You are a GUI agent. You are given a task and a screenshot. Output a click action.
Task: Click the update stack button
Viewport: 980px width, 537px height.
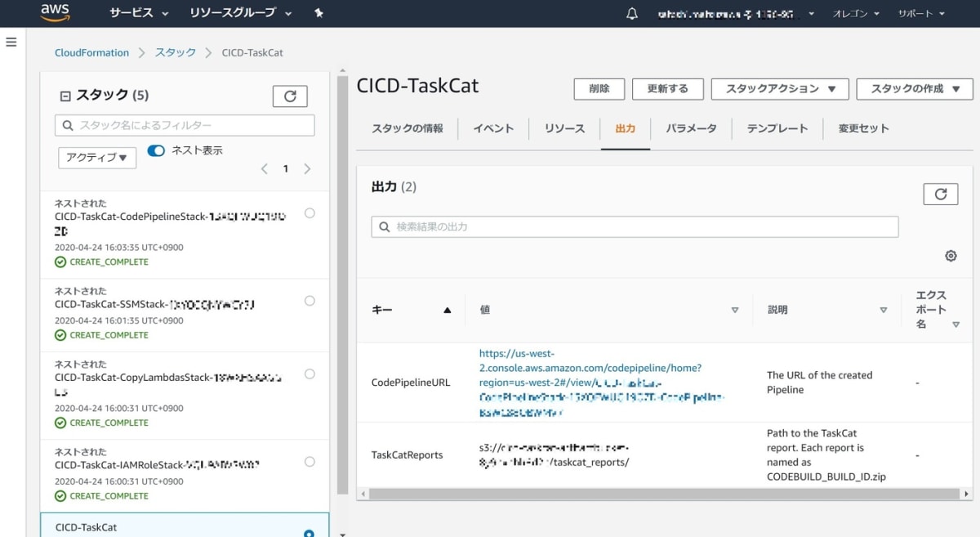[x=668, y=89]
